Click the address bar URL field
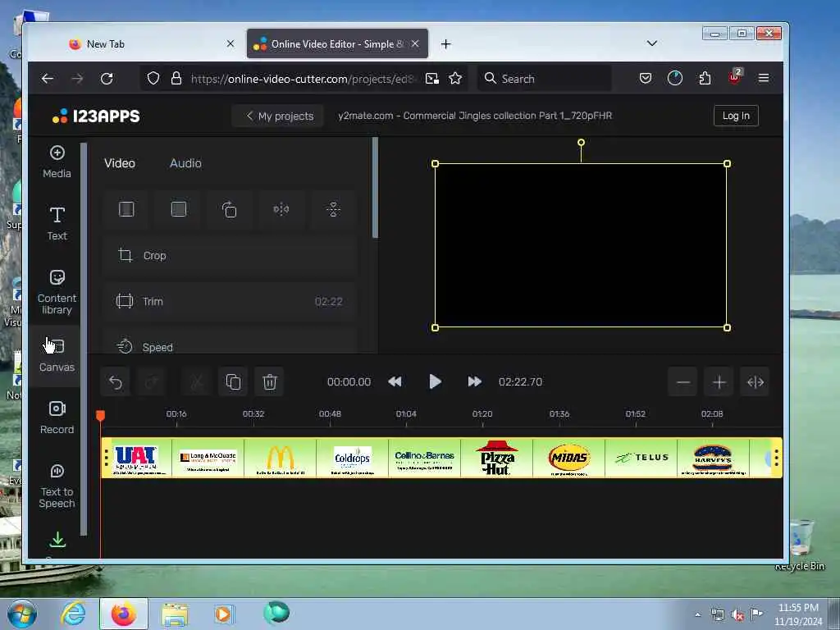This screenshot has width=840, height=630. pos(303,79)
